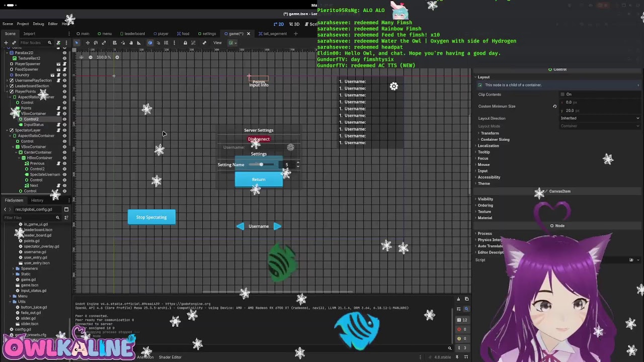Image resolution: width=644 pixels, height=362 pixels.
Task: Open the script attached to InputStatus node
Action: (58, 125)
